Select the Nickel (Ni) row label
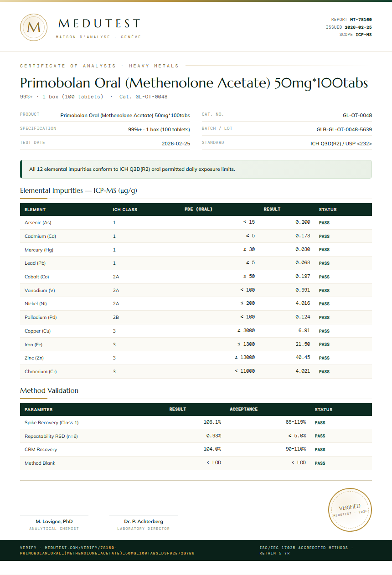The image size is (392, 575). [36, 303]
